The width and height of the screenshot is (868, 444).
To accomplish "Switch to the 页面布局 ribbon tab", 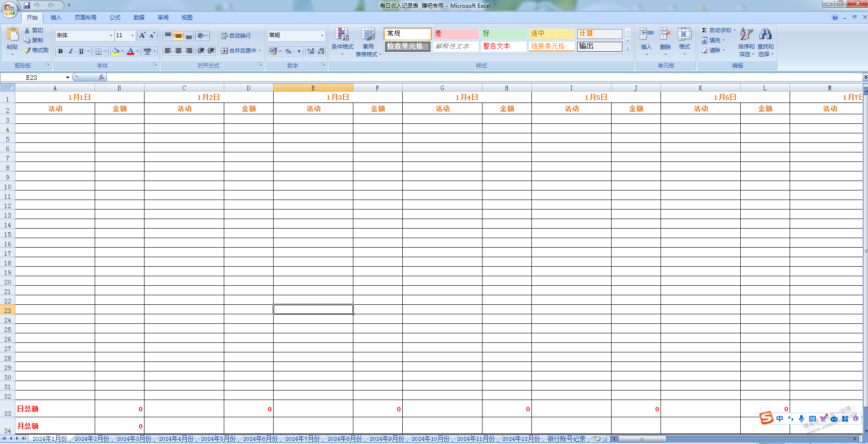I will (85, 18).
